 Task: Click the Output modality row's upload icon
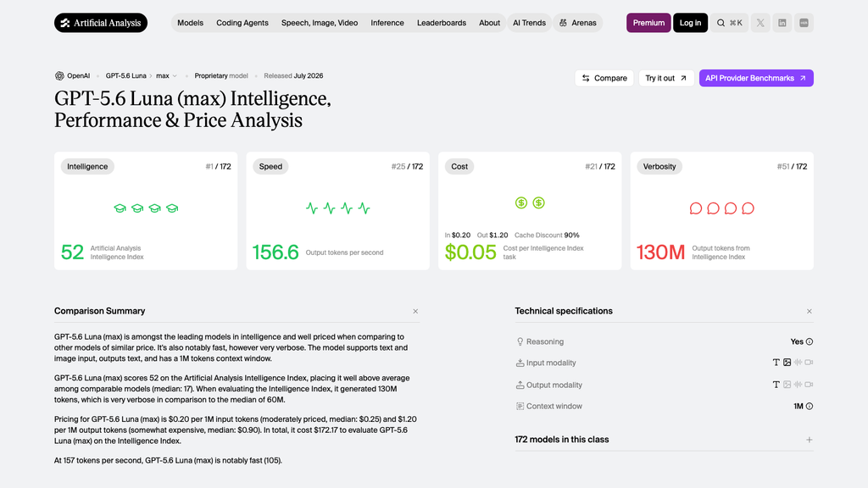(520, 385)
